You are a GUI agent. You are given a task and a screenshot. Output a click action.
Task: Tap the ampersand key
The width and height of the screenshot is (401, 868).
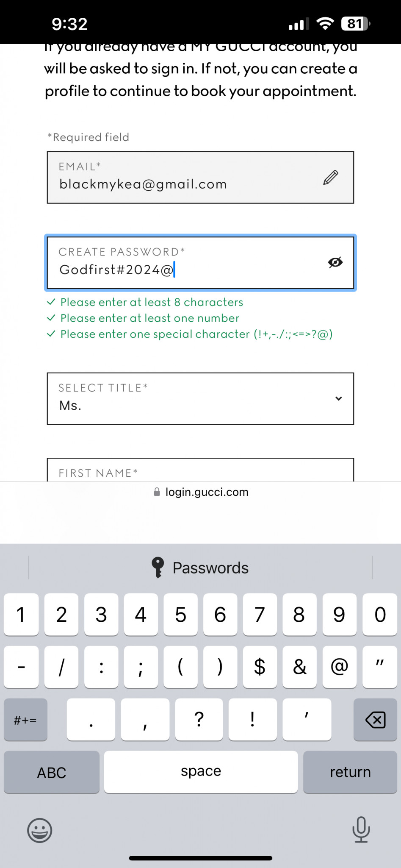(299, 667)
